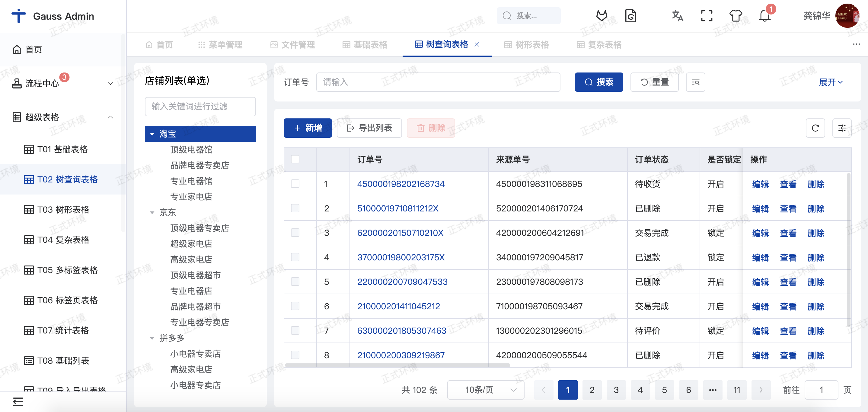Screen dimensions: 868x412
Task: Switch interface language via the translate icon
Action: [x=677, y=16]
